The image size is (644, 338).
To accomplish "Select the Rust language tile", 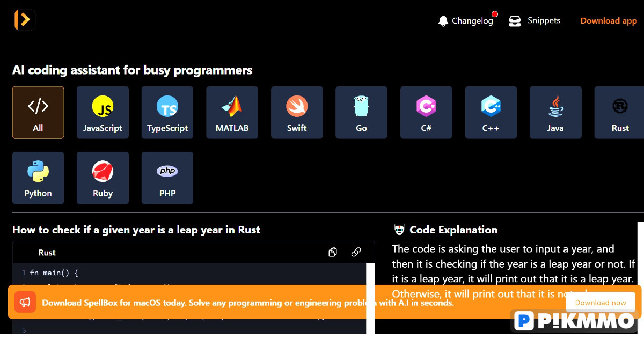I will (620, 113).
